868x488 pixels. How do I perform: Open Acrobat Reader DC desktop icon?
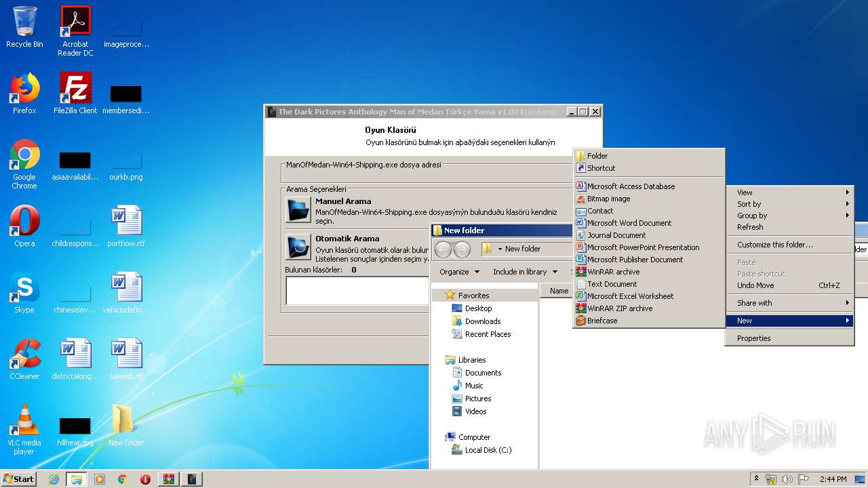click(x=75, y=30)
